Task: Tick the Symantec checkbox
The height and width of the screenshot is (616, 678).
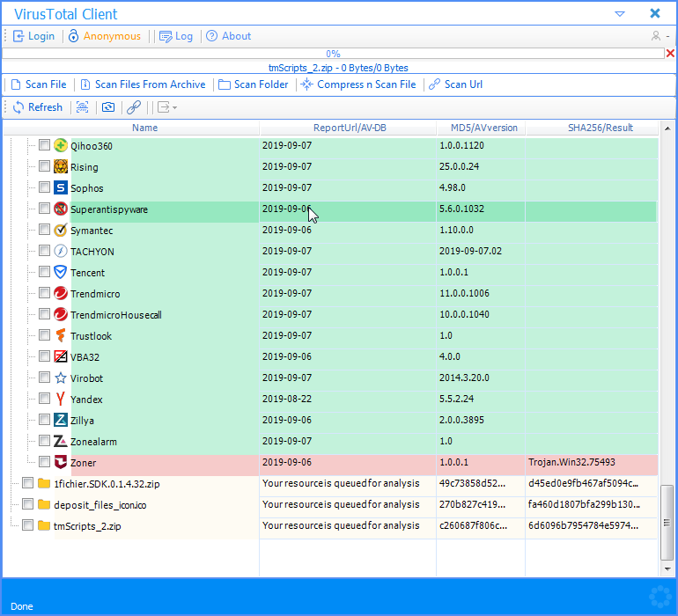Action: (x=44, y=229)
